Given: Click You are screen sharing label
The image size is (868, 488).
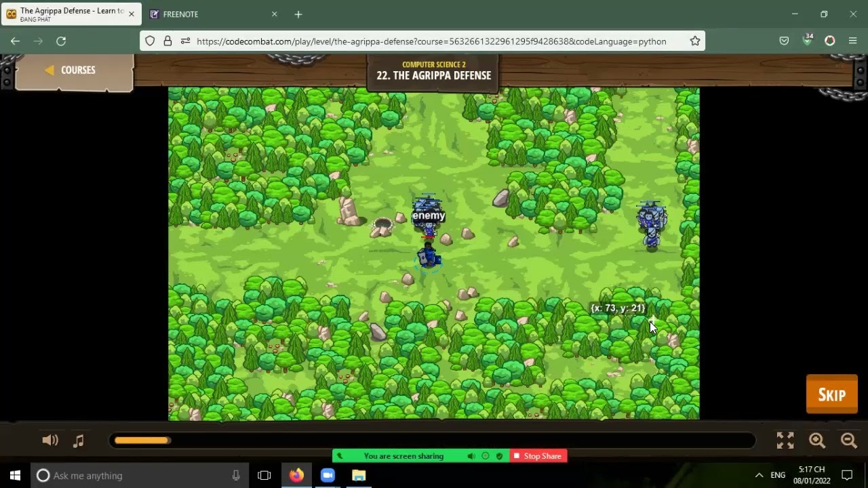Looking at the screenshot, I should (403, 456).
